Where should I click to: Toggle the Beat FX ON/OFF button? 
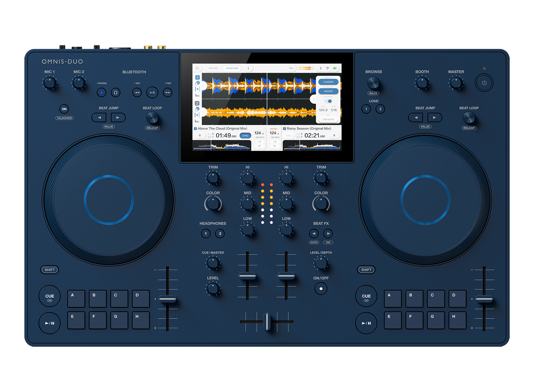pyautogui.click(x=321, y=289)
